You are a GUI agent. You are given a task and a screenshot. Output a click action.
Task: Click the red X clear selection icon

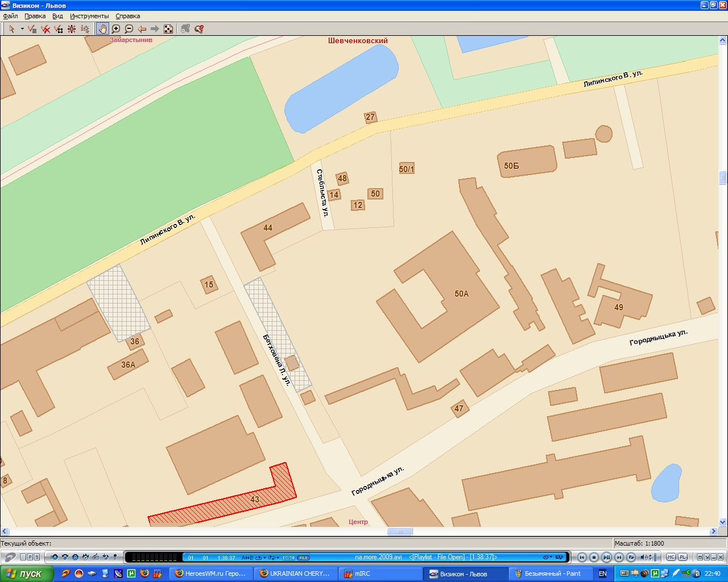45,29
